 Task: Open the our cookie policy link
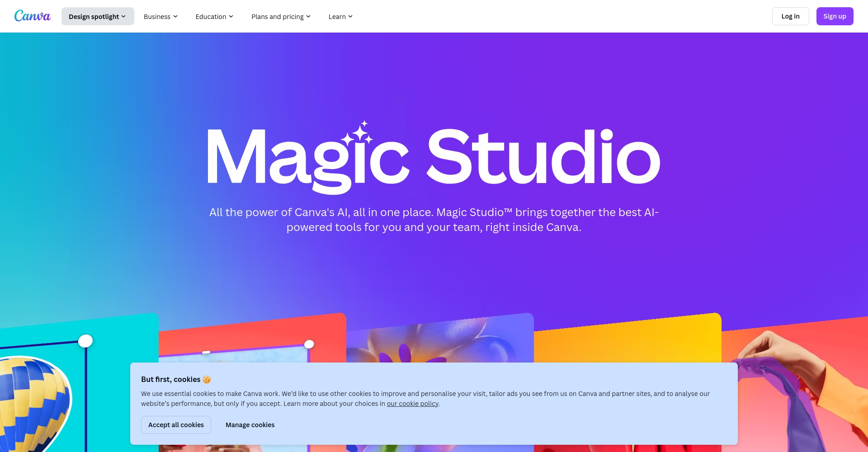point(412,404)
